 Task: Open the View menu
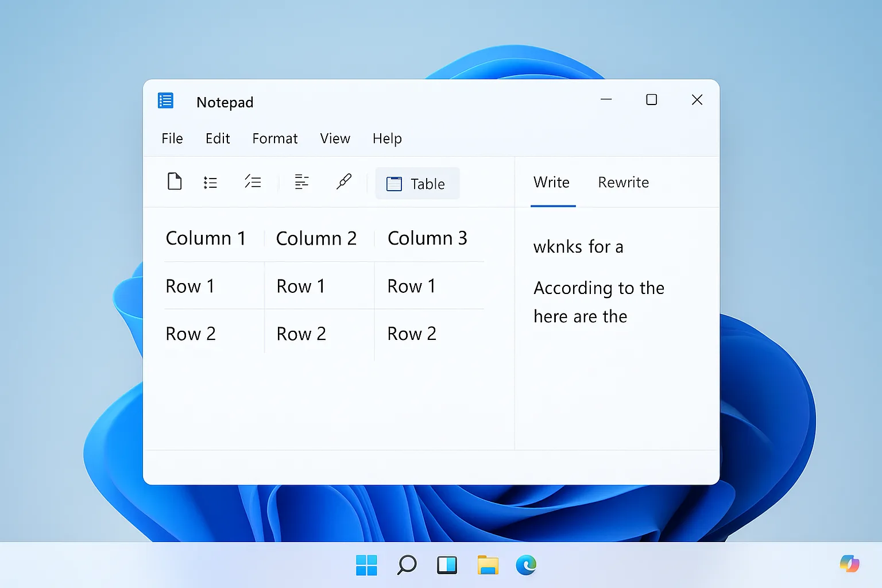335,138
